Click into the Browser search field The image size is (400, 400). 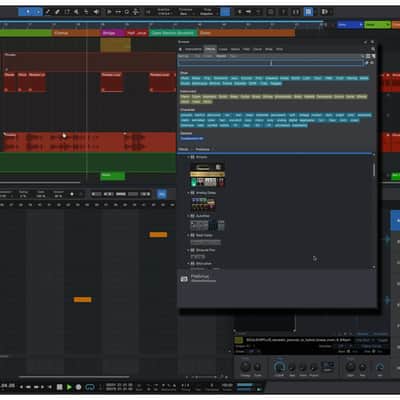click(271, 63)
